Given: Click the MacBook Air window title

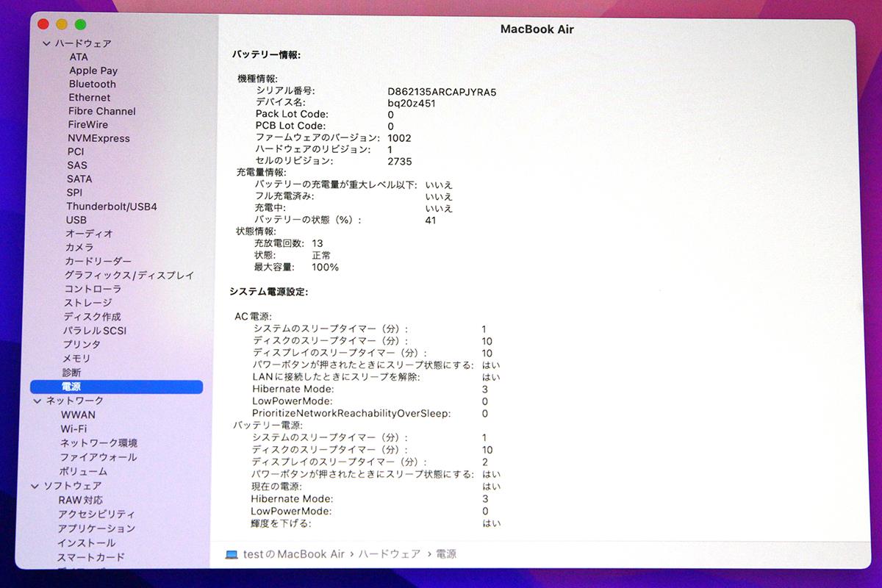Looking at the screenshot, I should (537, 29).
